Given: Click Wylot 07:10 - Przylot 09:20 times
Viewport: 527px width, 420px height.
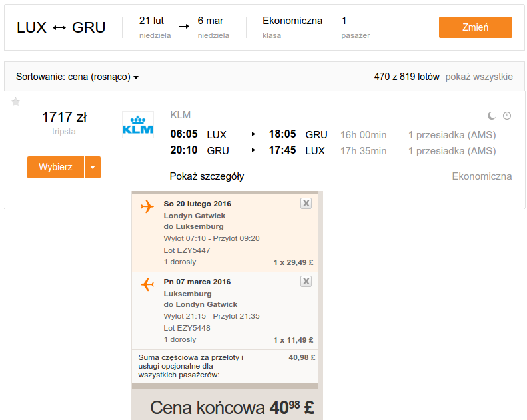Looking at the screenshot, I should (211, 238).
